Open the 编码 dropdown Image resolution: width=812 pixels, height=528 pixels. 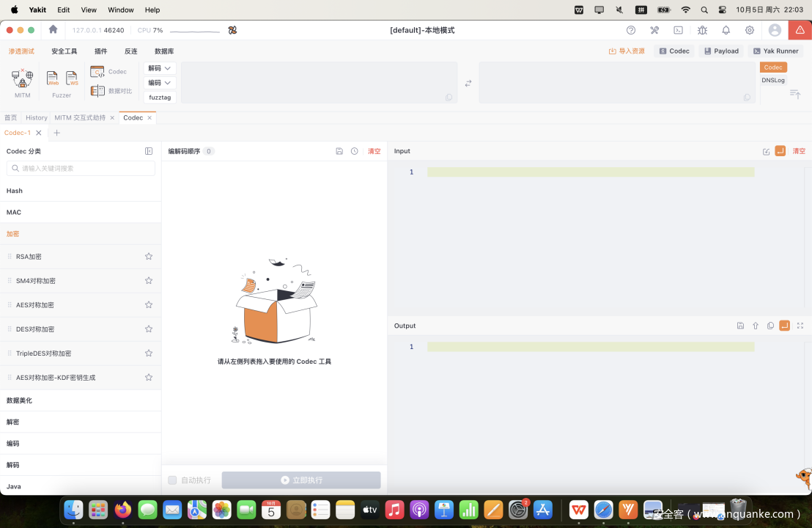point(160,83)
